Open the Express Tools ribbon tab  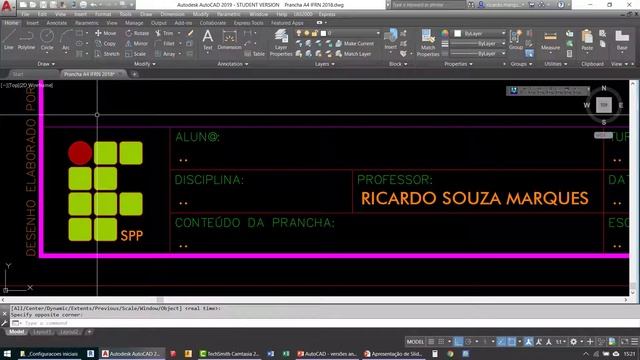(248, 23)
